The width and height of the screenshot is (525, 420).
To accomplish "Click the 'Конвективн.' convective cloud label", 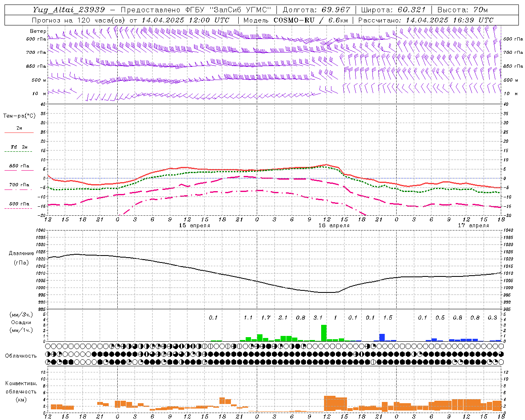I will pos(21,384).
